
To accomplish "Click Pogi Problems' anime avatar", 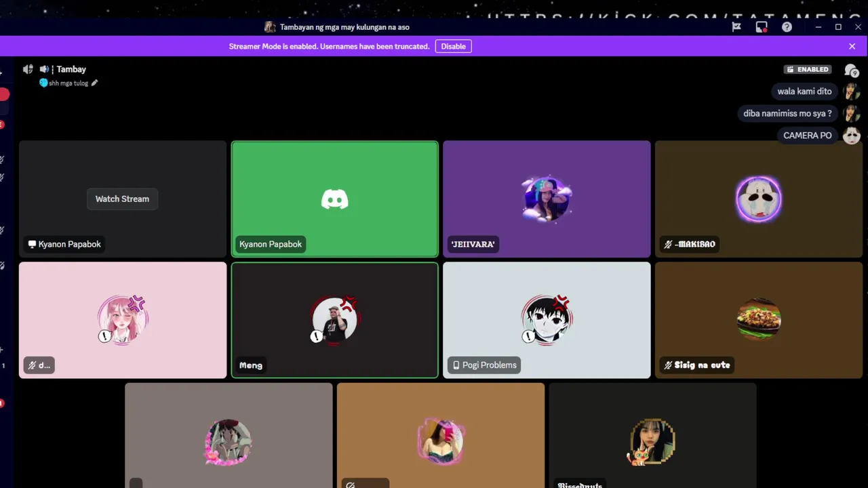I will pyautogui.click(x=547, y=320).
